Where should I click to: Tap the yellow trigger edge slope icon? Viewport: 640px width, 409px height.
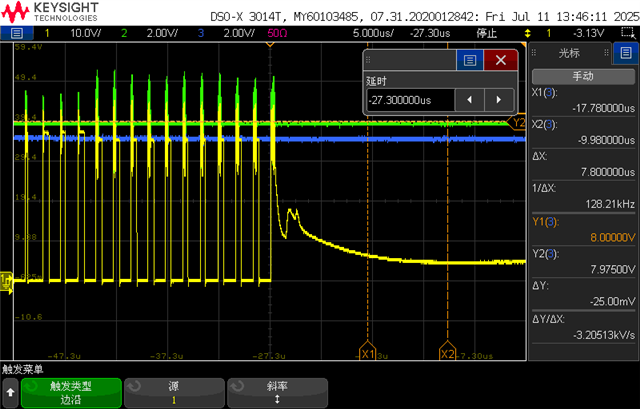coord(528,33)
